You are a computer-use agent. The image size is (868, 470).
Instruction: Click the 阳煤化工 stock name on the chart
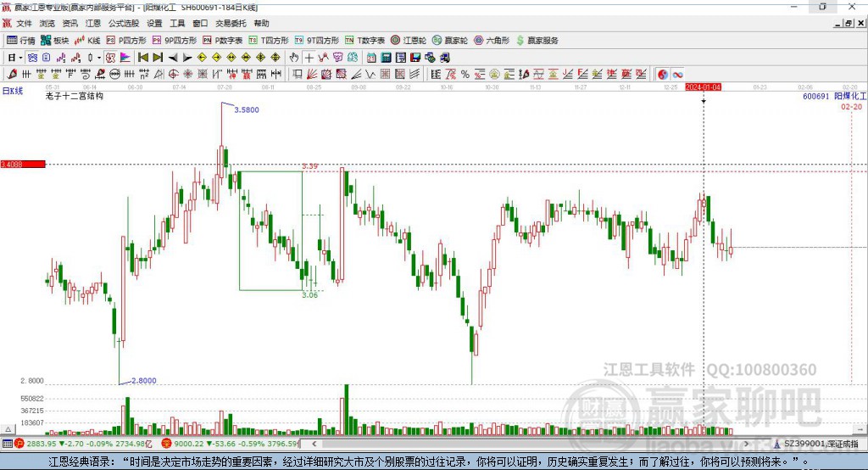point(850,97)
